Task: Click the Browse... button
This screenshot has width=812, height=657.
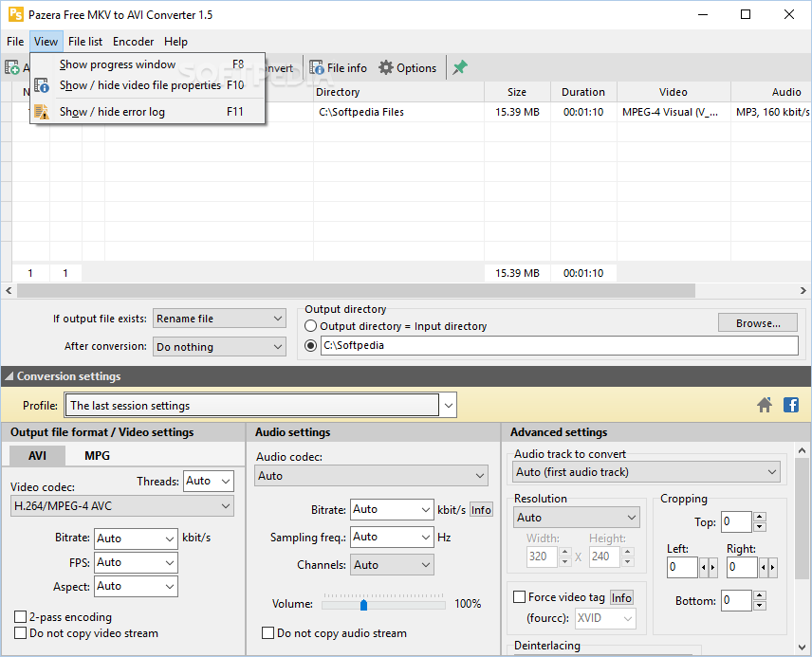Action: 758,323
